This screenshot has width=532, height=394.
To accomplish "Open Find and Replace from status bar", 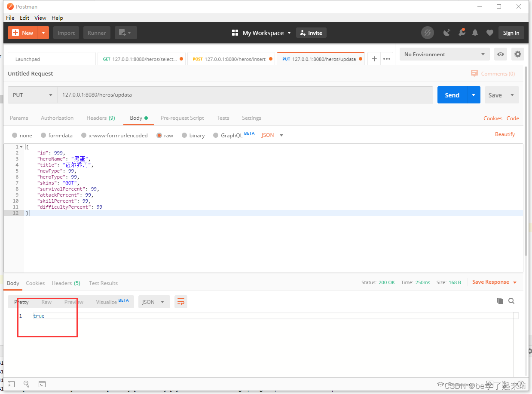I will pyautogui.click(x=26, y=384).
